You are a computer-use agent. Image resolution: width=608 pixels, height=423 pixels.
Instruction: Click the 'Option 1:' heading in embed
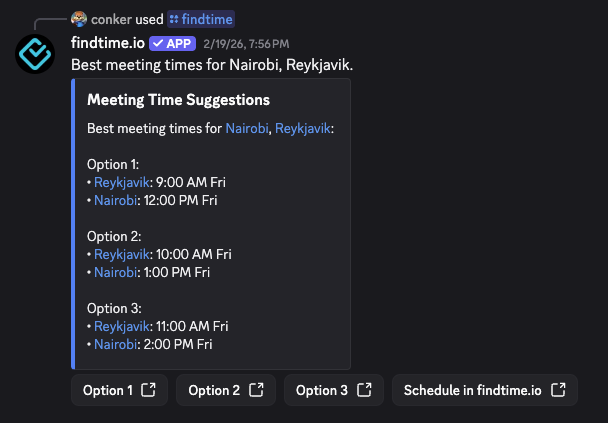113,164
